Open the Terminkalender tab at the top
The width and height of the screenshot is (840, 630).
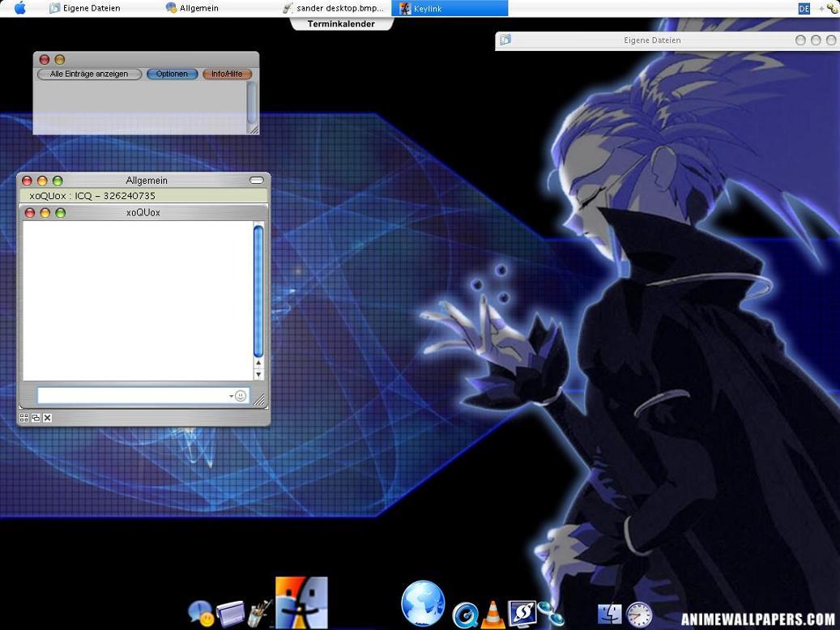click(341, 23)
